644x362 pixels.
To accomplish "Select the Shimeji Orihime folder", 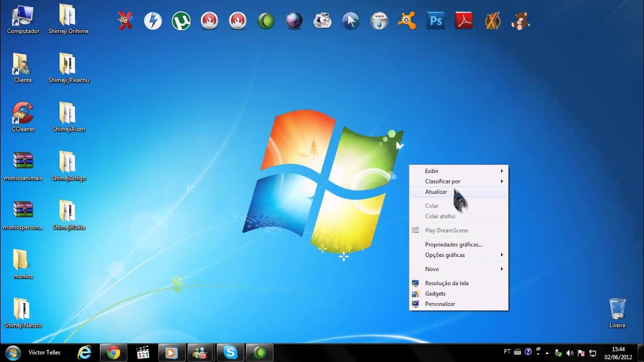I will 68,20.
